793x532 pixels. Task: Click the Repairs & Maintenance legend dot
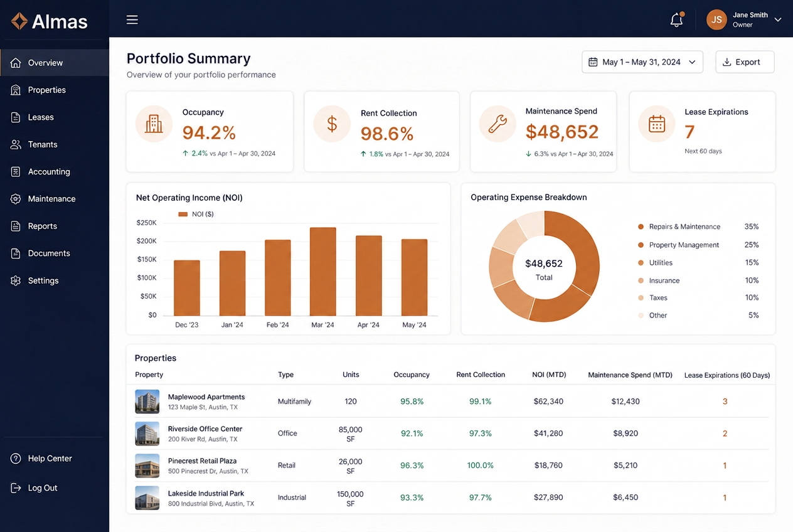pyautogui.click(x=641, y=227)
